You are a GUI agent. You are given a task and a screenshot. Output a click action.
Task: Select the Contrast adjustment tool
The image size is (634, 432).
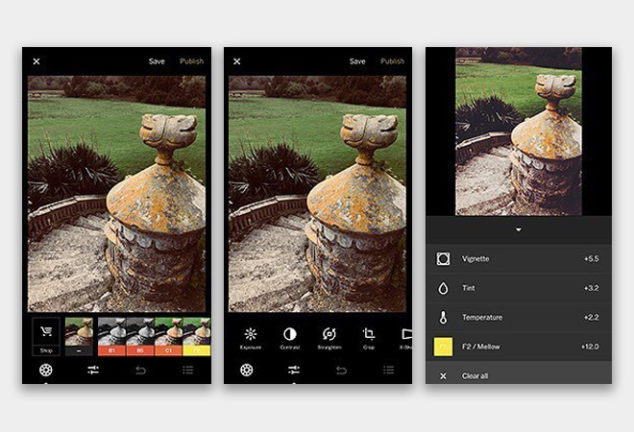pos(290,334)
